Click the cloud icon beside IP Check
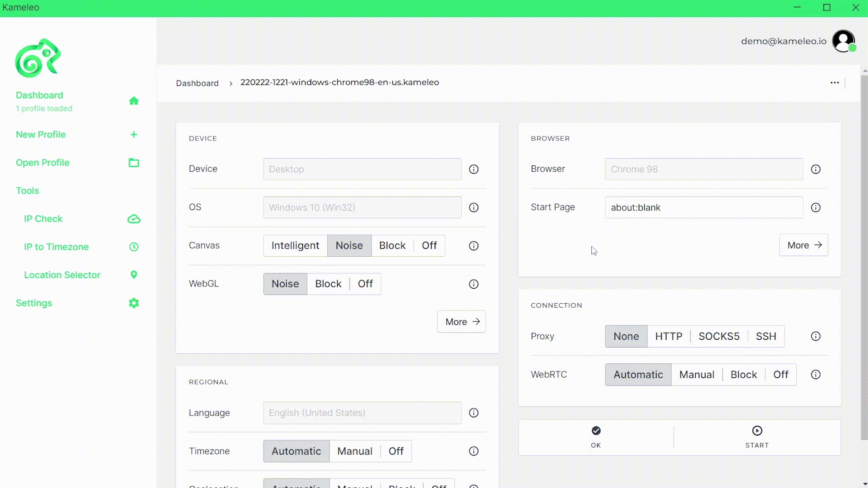Image resolution: width=868 pixels, height=488 pixels. click(x=134, y=219)
